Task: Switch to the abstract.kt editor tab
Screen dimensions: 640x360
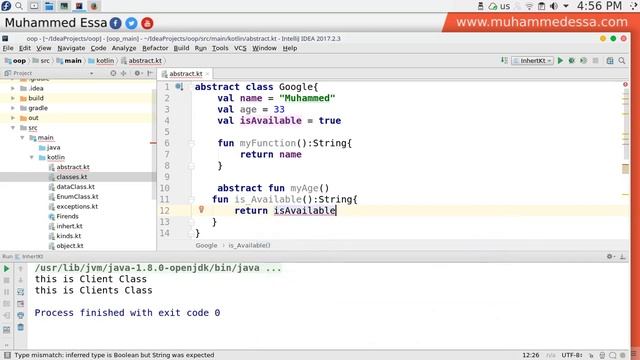Action: tap(185, 74)
